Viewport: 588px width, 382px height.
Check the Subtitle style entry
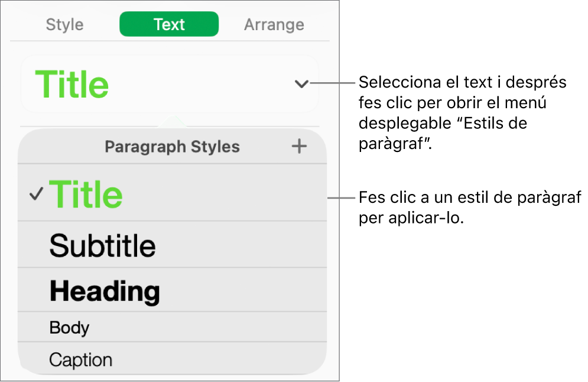click(x=103, y=244)
